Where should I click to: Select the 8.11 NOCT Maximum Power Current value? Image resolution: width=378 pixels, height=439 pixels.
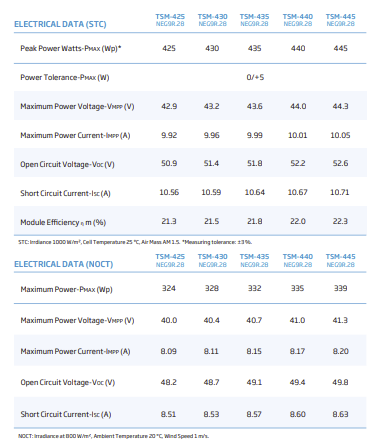(x=211, y=351)
